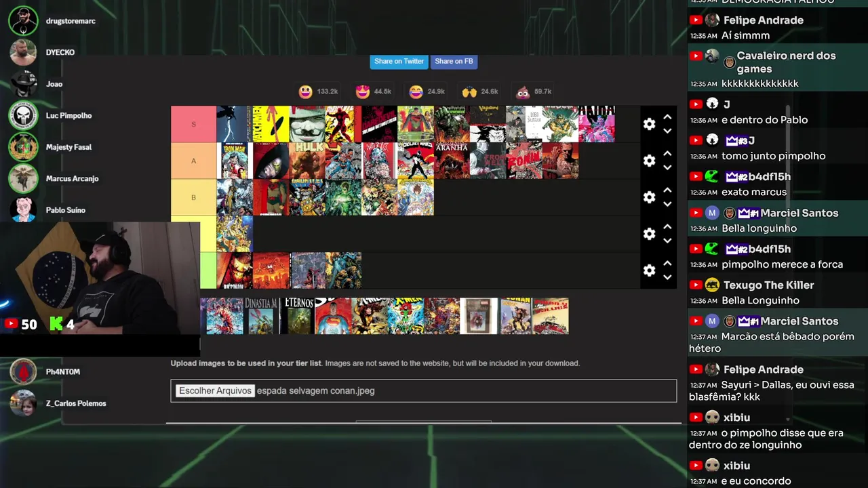The image size is (868, 488).
Task: Move A tier row up arrow
Action: (x=667, y=153)
